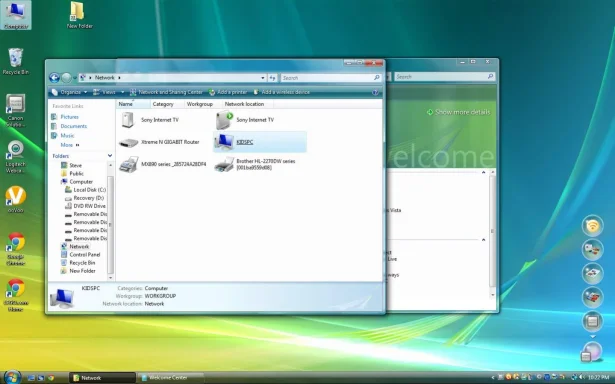The image size is (615, 384).
Task: Click the Chrome quick launch icon
Action: point(51,378)
